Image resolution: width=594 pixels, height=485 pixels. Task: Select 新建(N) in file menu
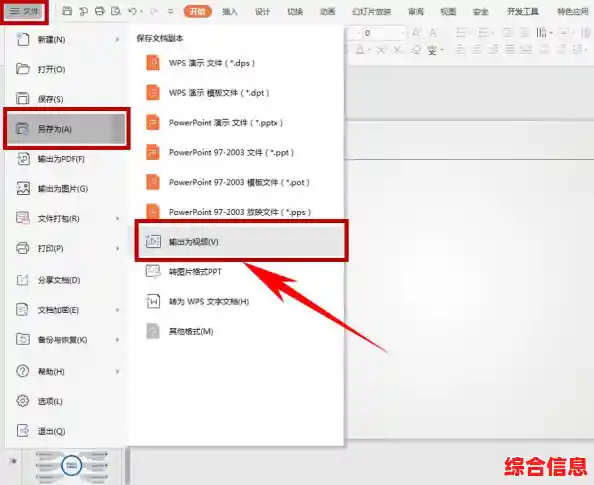67,39
